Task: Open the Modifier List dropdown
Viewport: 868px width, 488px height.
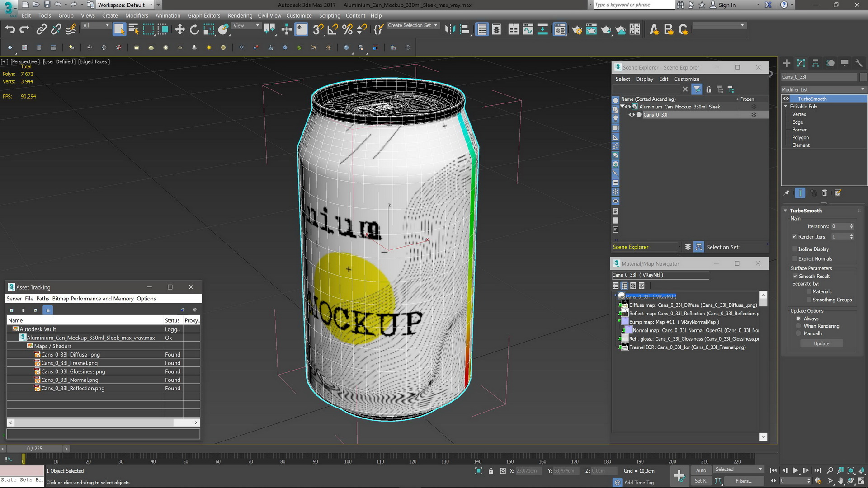Action: pyautogui.click(x=824, y=89)
